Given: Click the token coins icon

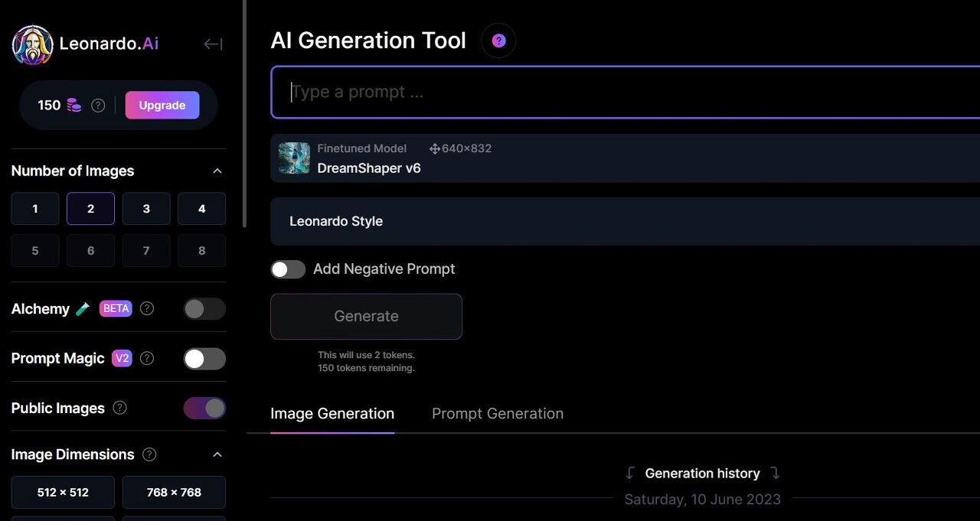Looking at the screenshot, I should (73, 106).
